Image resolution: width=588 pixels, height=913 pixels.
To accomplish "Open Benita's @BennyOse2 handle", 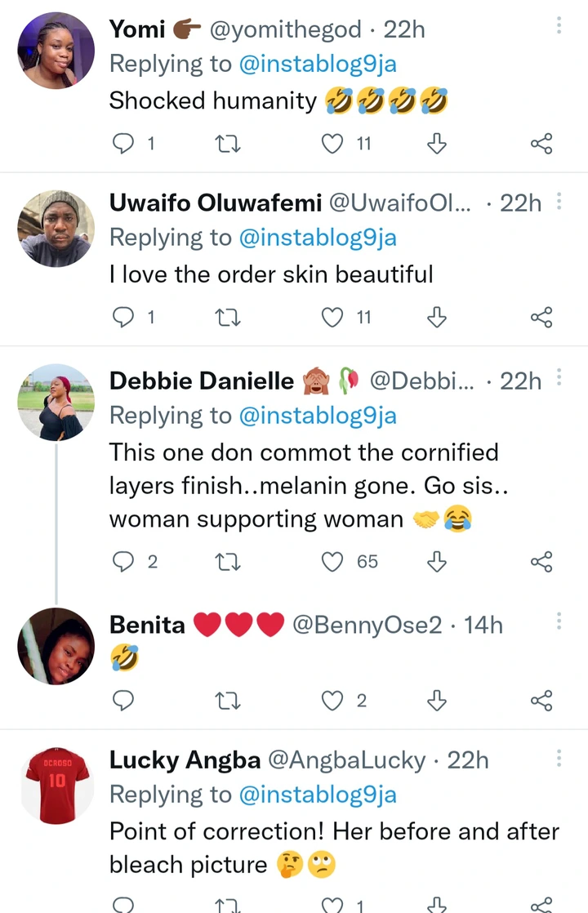I will pyautogui.click(x=366, y=626).
